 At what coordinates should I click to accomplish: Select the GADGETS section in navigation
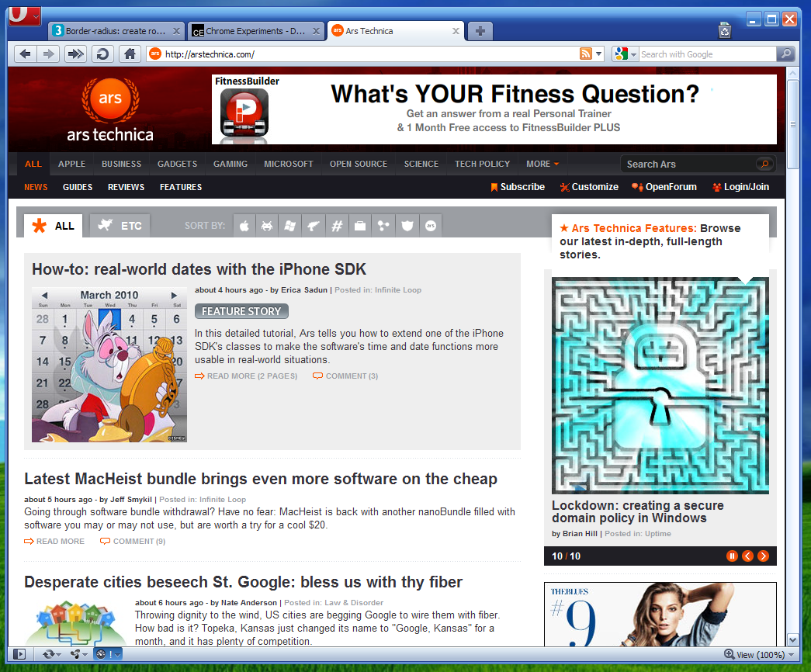point(178,164)
